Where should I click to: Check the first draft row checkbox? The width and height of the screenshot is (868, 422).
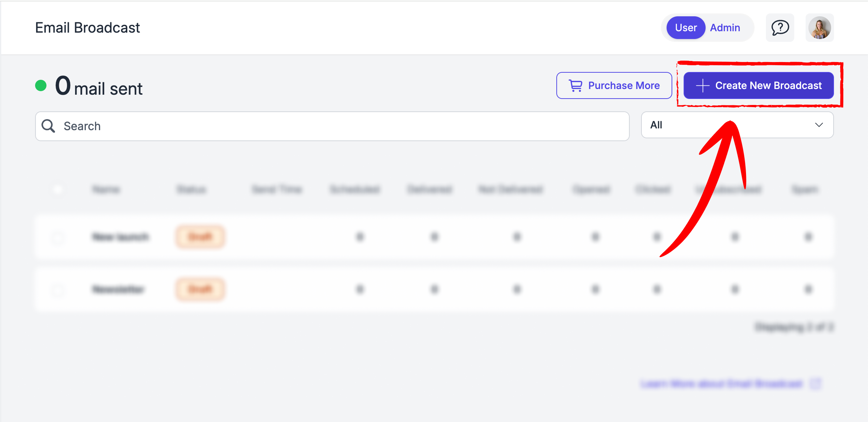(x=58, y=237)
